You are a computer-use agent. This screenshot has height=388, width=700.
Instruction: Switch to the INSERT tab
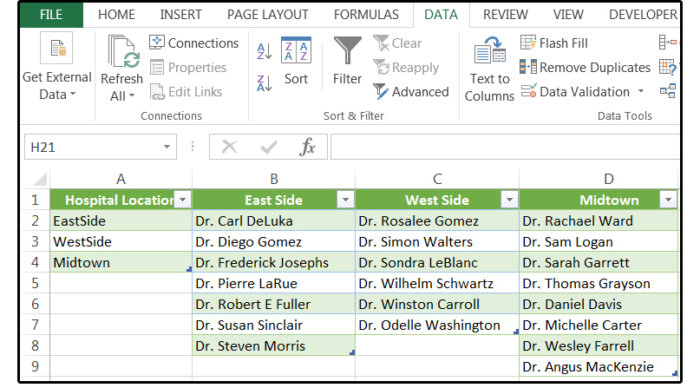click(x=181, y=15)
